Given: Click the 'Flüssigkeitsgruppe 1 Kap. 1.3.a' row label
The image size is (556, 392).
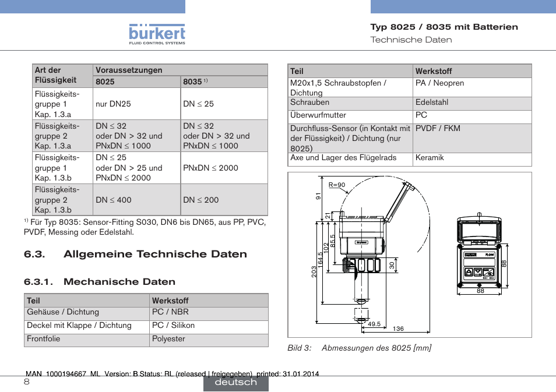Looking at the screenshot, I should click(x=62, y=104).
